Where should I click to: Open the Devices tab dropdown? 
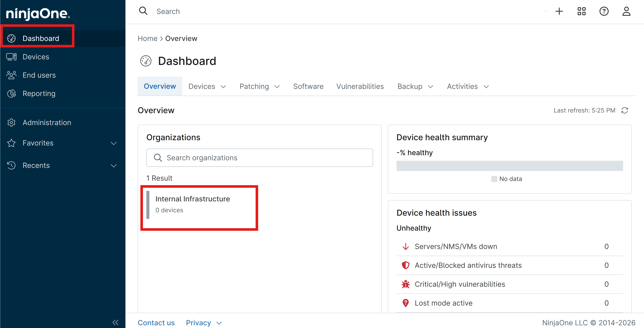click(x=207, y=86)
